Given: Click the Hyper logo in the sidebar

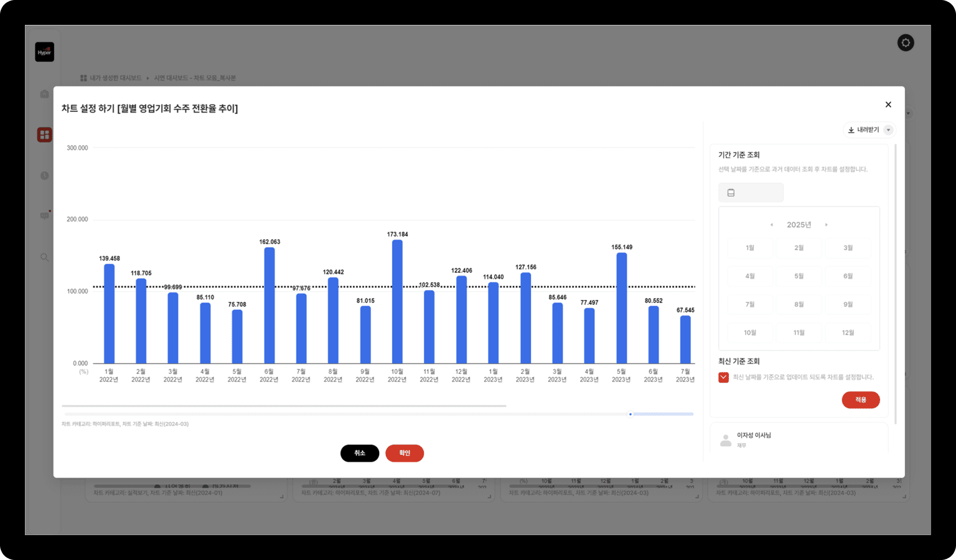Looking at the screenshot, I should pyautogui.click(x=44, y=52).
